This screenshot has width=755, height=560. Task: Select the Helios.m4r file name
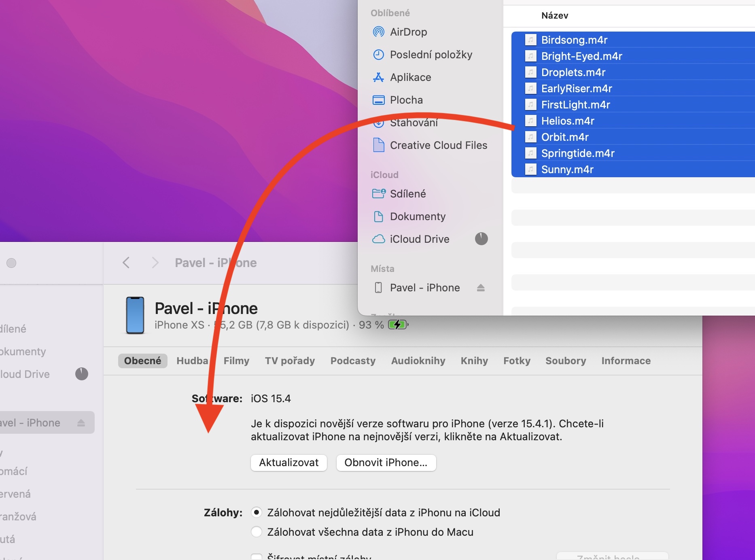click(568, 121)
